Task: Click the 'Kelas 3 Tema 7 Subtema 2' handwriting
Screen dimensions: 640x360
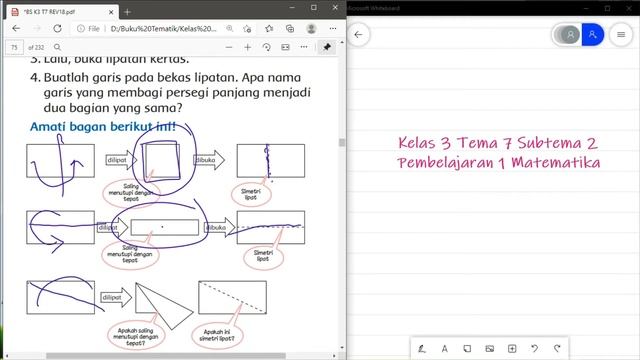Action: pos(498,143)
